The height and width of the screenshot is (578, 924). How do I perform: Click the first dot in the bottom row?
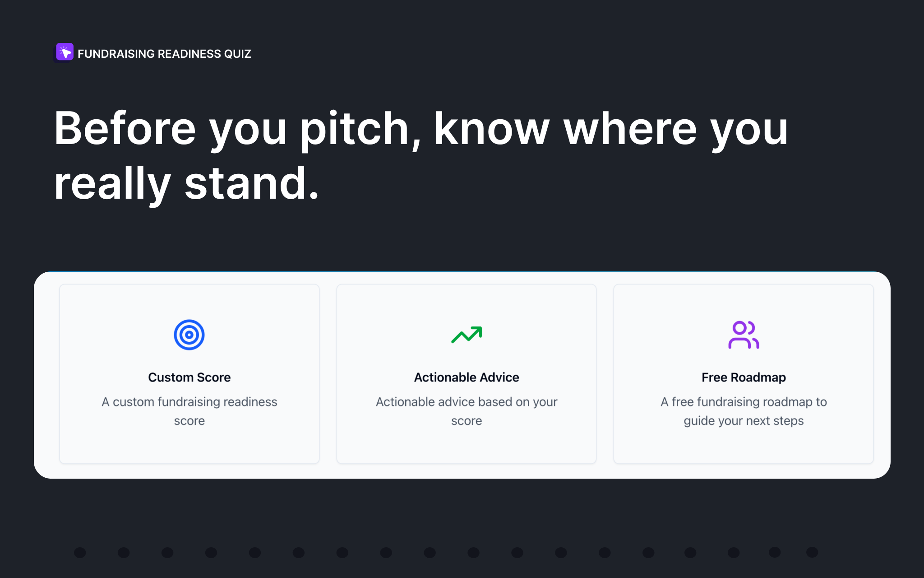[79, 552]
